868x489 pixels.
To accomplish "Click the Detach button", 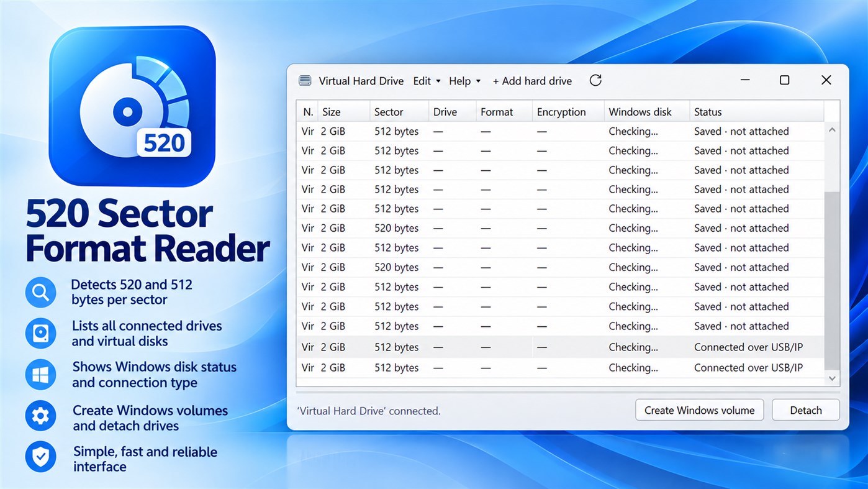I will pyautogui.click(x=806, y=410).
